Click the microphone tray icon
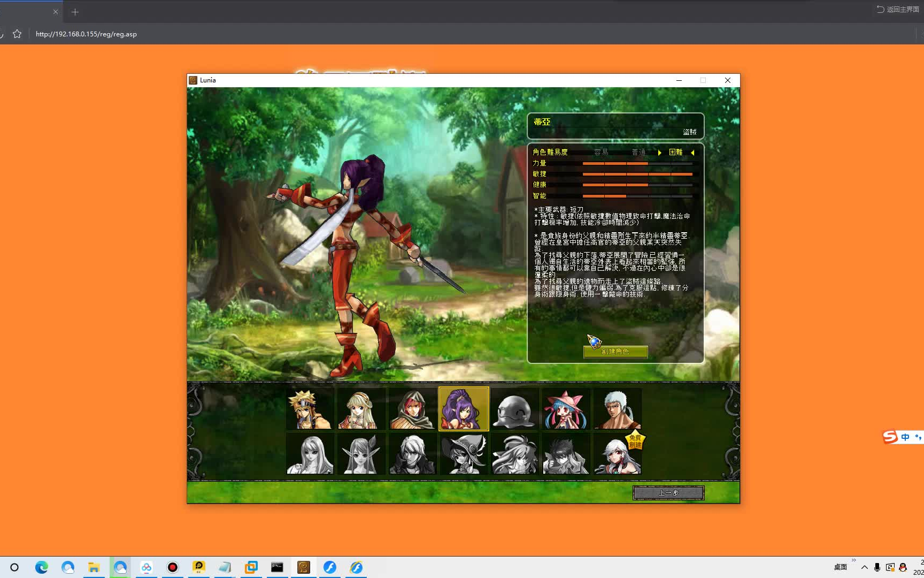 (877, 567)
